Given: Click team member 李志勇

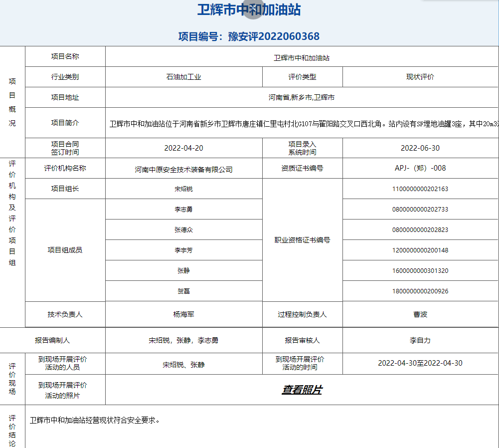Looking at the screenshot, I should (183, 209).
